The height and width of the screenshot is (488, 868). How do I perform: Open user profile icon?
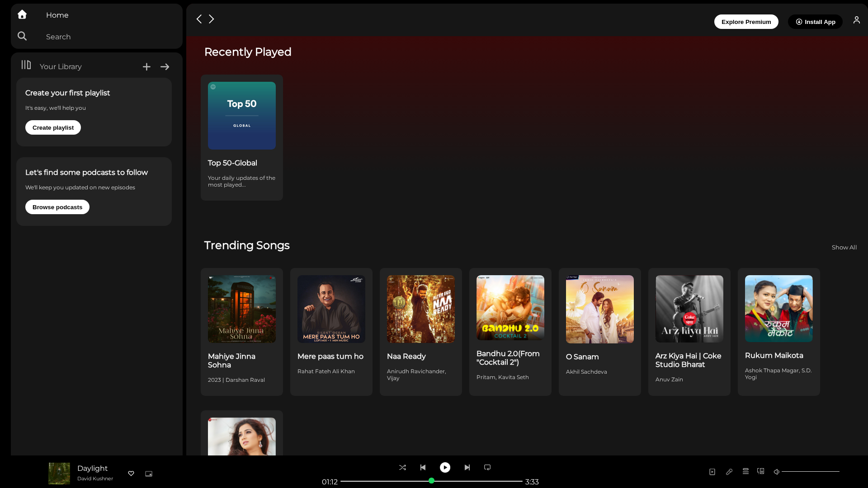857,20
